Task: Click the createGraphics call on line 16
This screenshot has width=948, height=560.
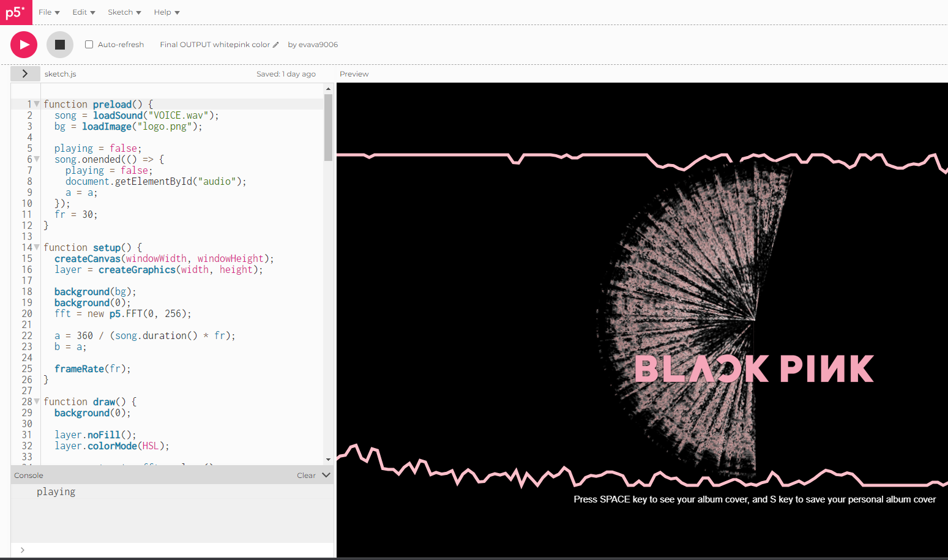Action: click(159, 269)
